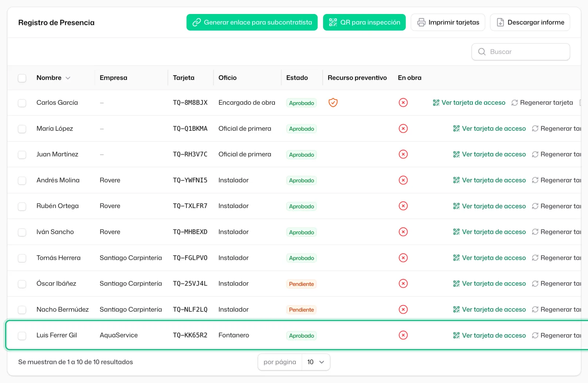Focus the Buscar search field
This screenshot has width=588, height=383.
(x=521, y=52)
